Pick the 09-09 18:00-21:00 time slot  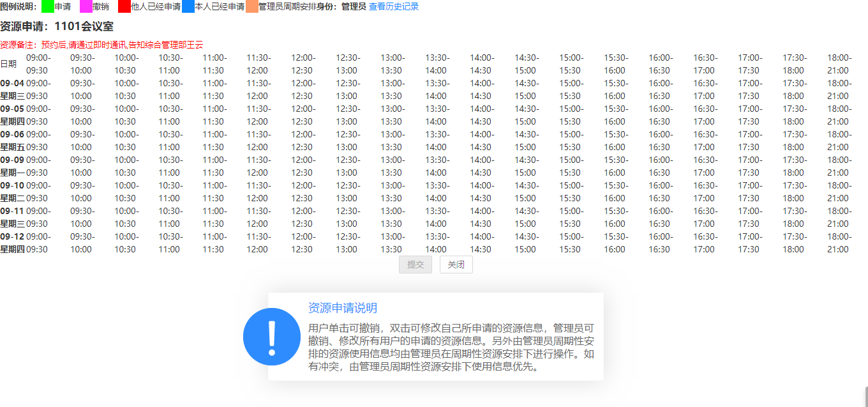click(839, 166)
